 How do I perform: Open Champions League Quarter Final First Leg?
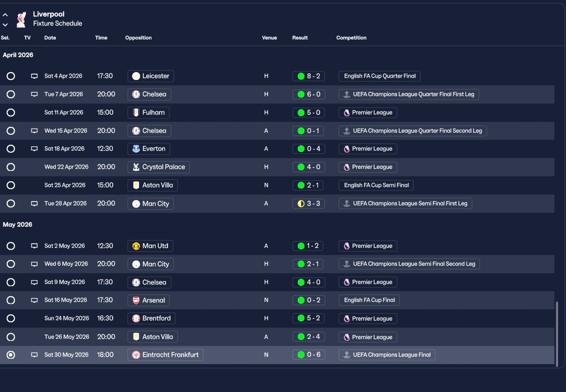point(409,94)
